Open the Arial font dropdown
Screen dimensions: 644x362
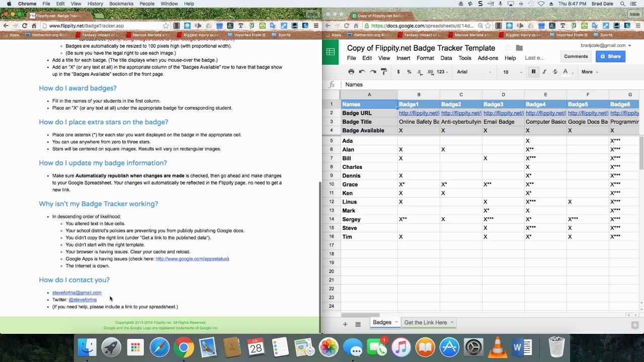pos(473,72)
